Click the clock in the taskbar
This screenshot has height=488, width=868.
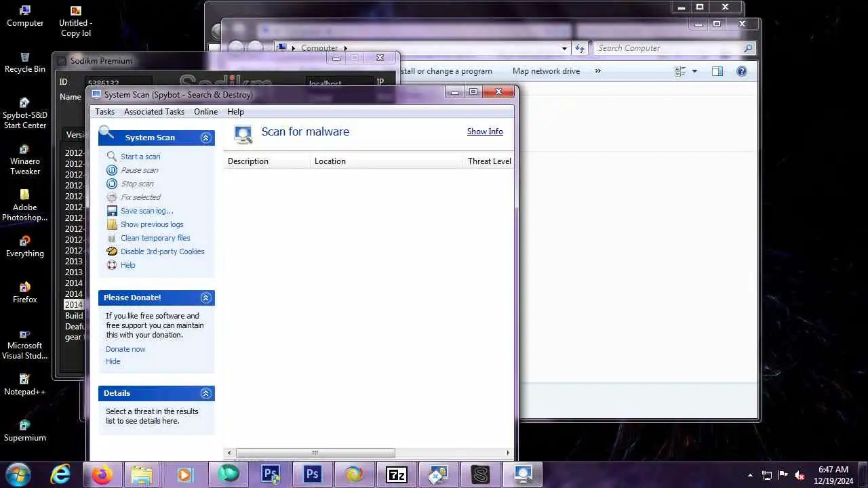pyautogui.click(x=833, y=474)
